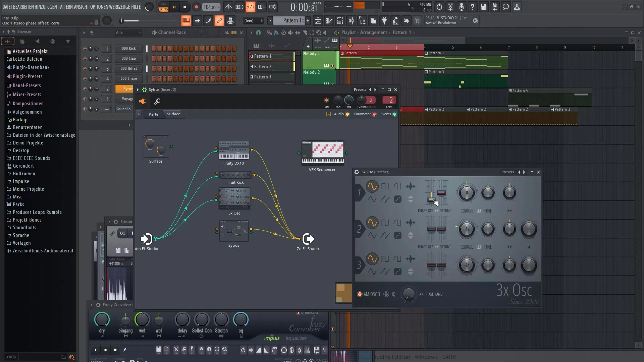The width and height of the screenshot is (644, 362).
Task: Select the Surface tab in Sytrus plugin
Action: click(x=173, y=114)
